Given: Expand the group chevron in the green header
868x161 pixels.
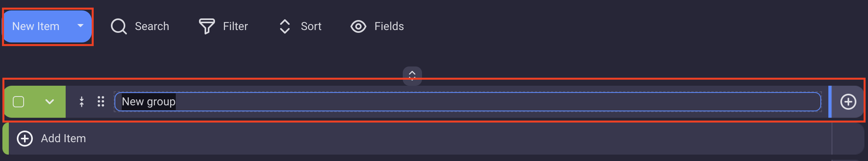Looking at the screenshot, I should 50,102.
